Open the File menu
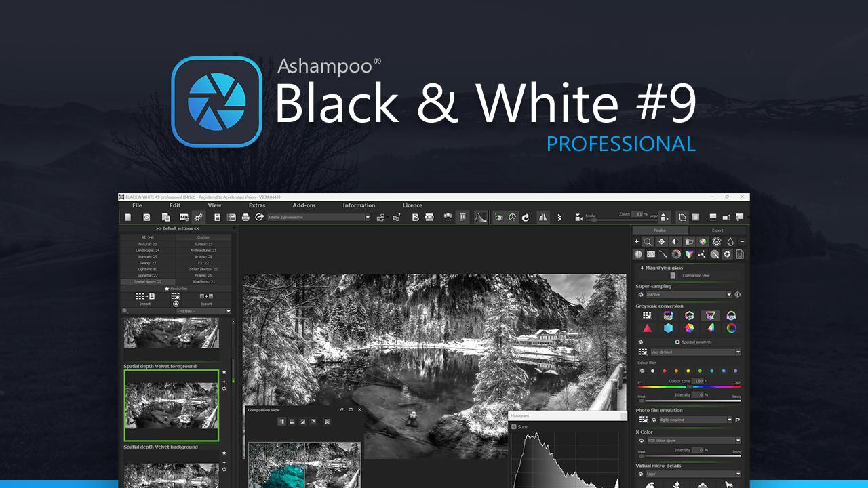 (137, 205)
